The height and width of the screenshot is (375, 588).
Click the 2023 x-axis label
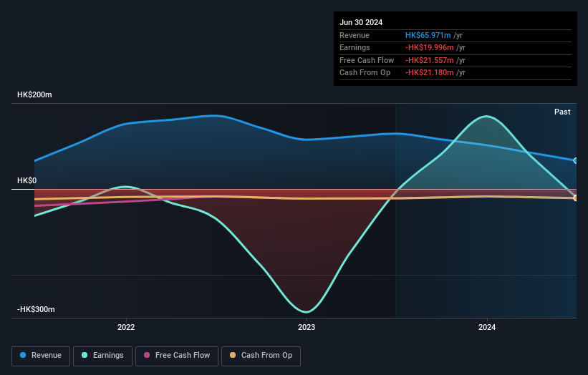307,327
